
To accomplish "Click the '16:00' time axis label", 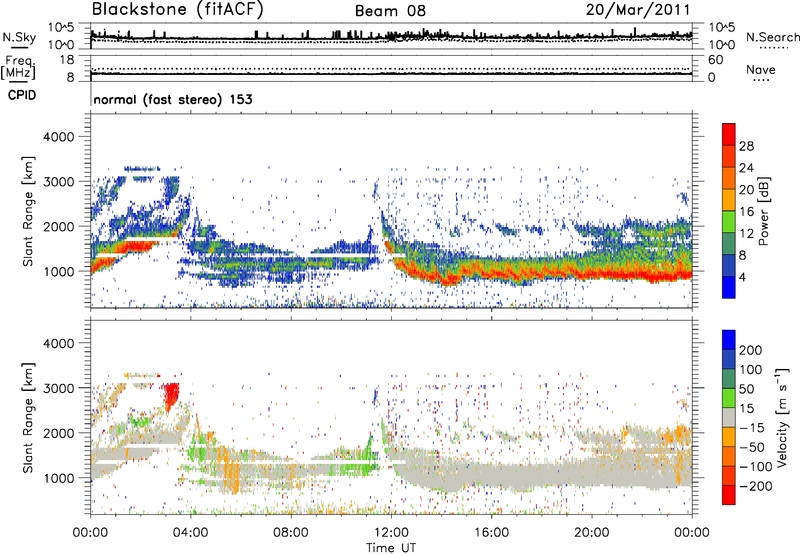I will coord(491,533).
